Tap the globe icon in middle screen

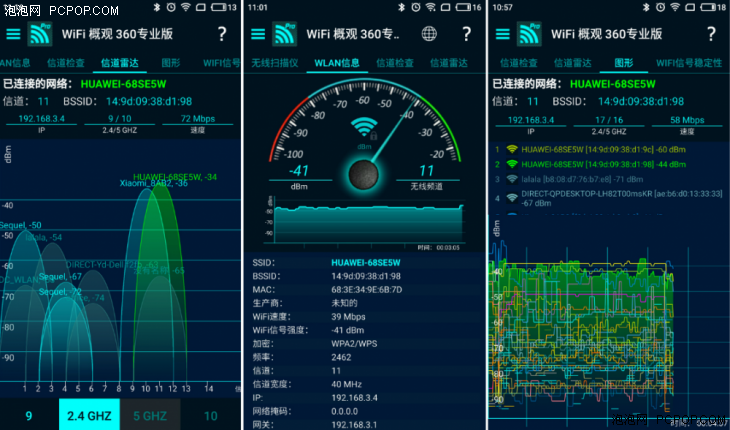point(429,34)
